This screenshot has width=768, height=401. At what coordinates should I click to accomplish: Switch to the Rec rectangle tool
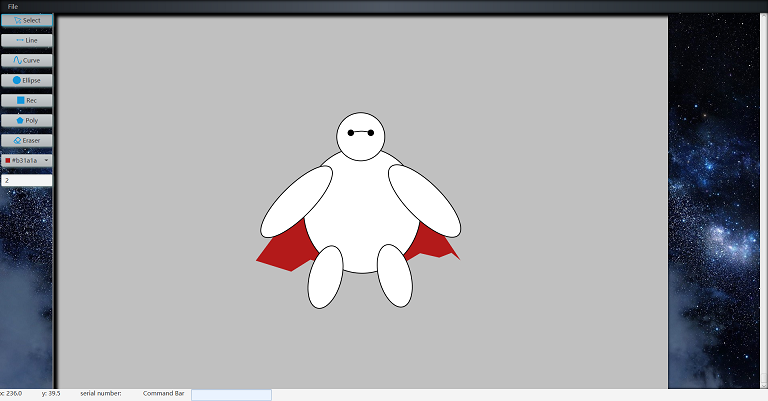coord(26,100)
